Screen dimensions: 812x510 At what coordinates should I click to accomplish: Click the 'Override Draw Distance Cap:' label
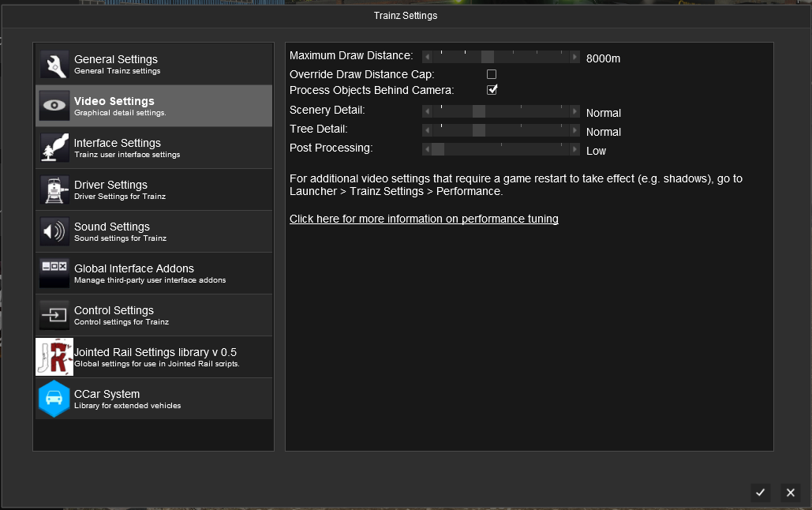[x=362, y=75]
